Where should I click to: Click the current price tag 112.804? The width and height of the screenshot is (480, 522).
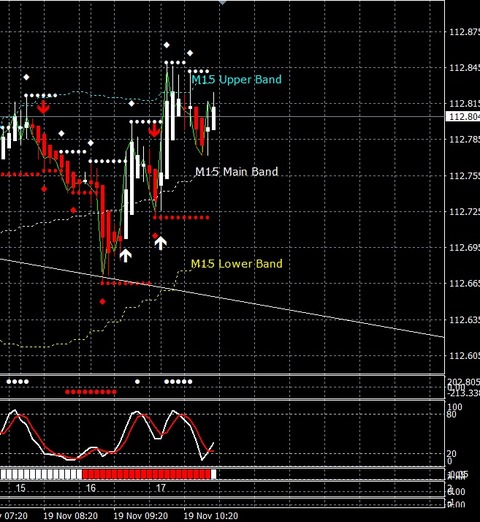coord(463,117)
